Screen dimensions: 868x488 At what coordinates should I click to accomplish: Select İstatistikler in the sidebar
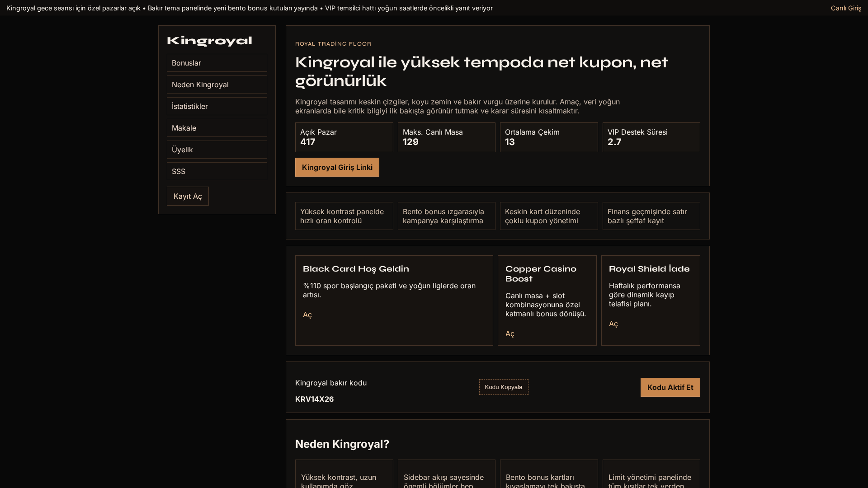pos(217,106)
